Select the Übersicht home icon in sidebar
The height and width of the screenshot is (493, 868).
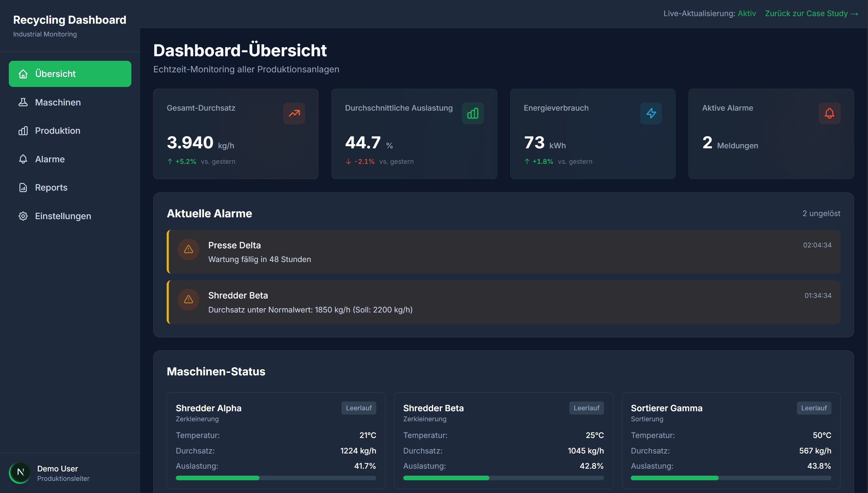[23, 74]
